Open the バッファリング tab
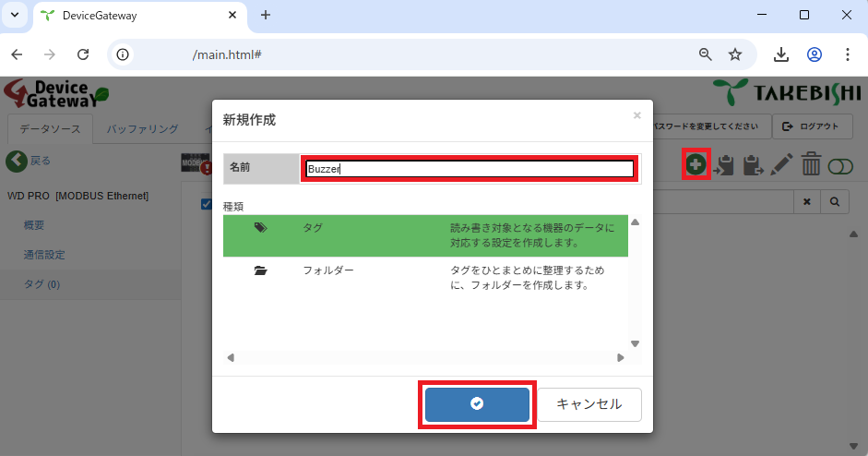Viewport: 868px width, 456px height. point(142,129)
